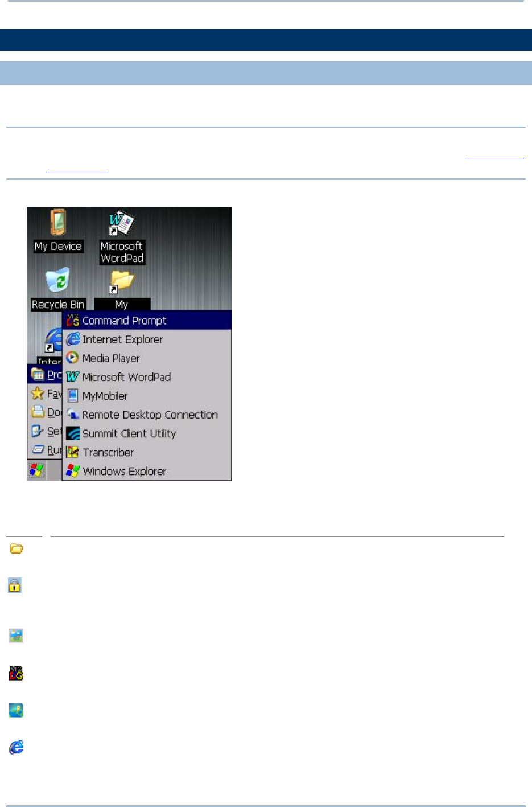Open Favorites star item in Start menu

pyautogui.click(x=45, y=393)
